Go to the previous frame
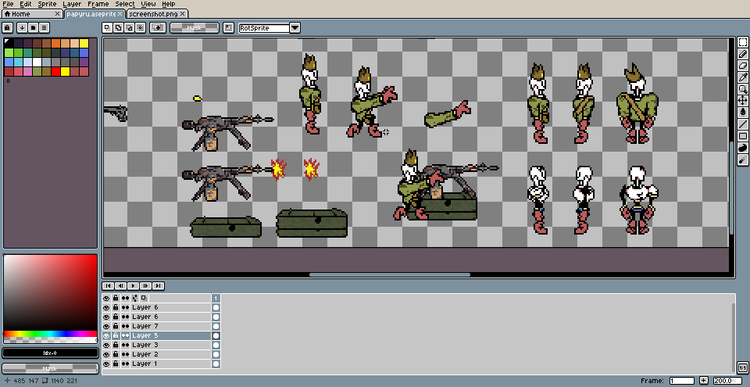The image size is (750, 387). pos(121,286)
